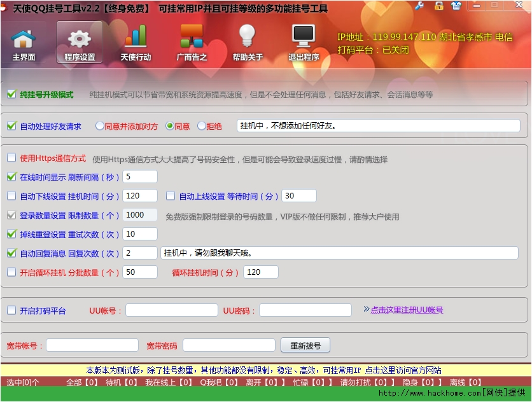The height and width of the screenshot is (402, 532).
Task: Click the 等待时间 minutes field
Action: tap(299, 196)
